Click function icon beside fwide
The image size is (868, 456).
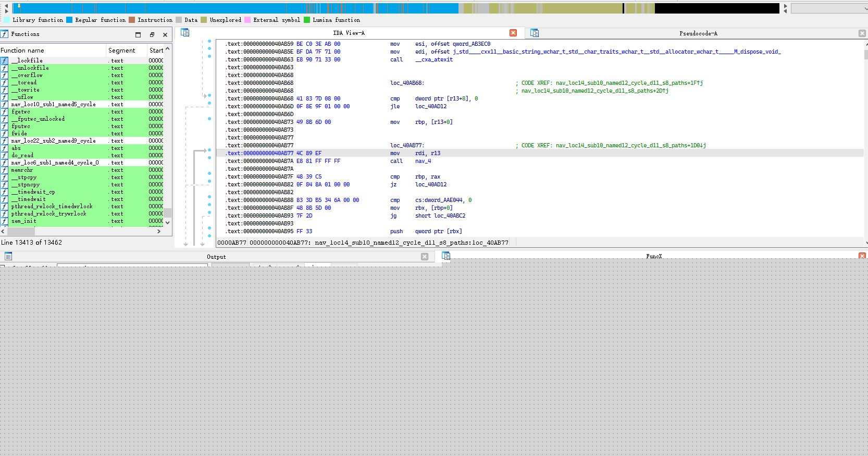[4, 133]
